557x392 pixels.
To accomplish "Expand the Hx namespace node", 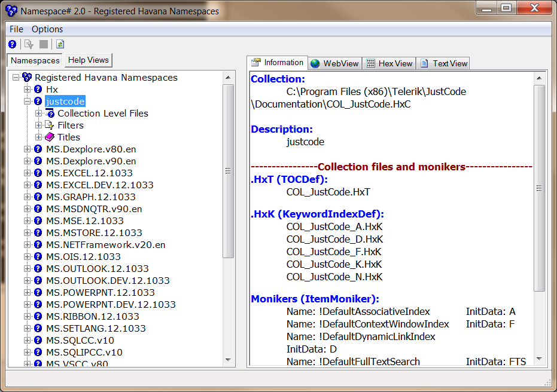I will point(27,90).
